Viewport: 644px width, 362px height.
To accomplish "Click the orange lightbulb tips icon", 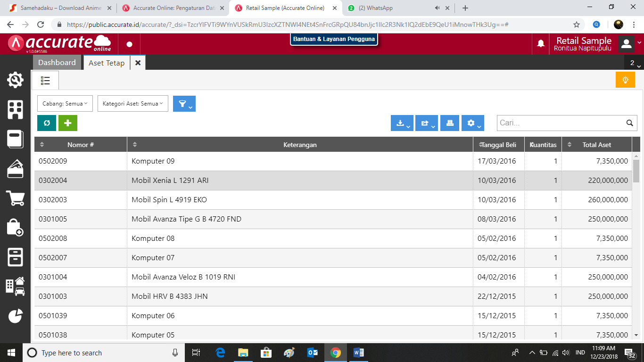I will 625,80.
